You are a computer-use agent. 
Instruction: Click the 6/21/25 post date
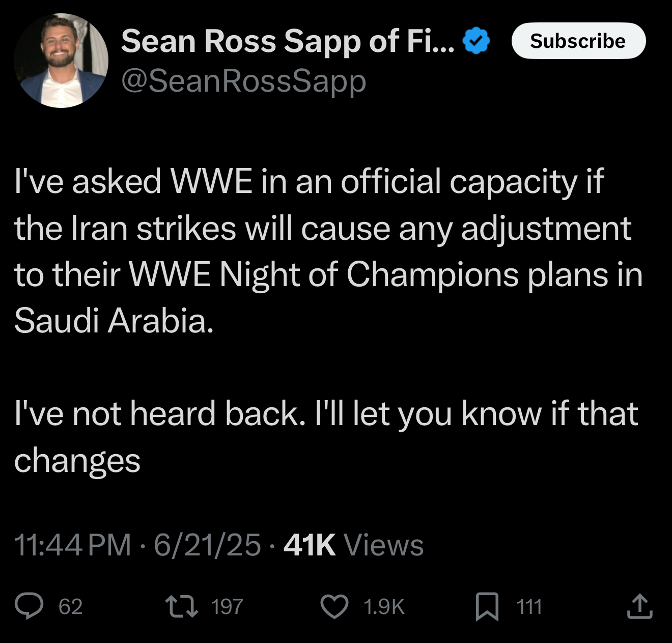[x=207, y=545]
